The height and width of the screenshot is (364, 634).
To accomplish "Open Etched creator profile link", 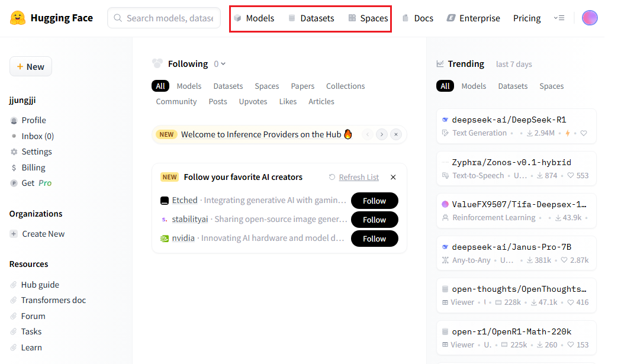I will 185,200.
